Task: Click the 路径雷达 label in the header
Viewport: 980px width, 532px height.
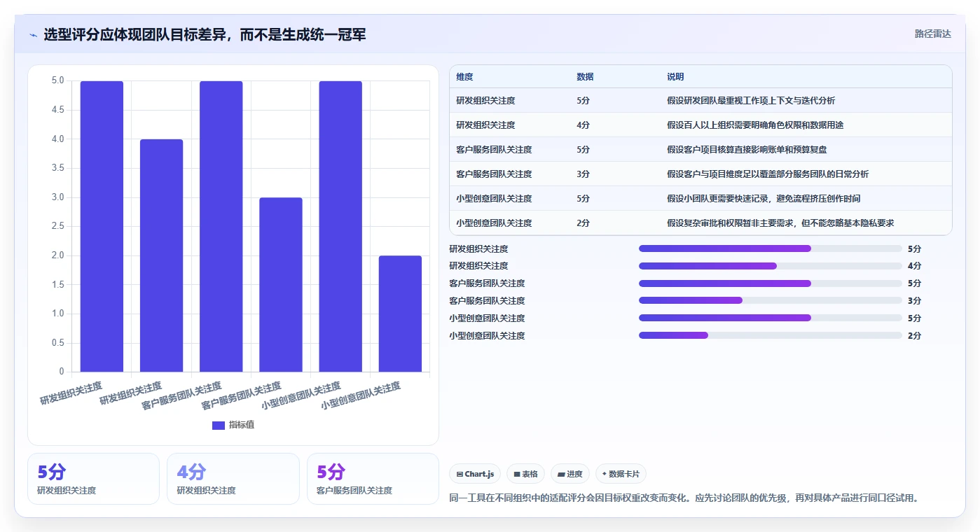Action: [932, 34]
